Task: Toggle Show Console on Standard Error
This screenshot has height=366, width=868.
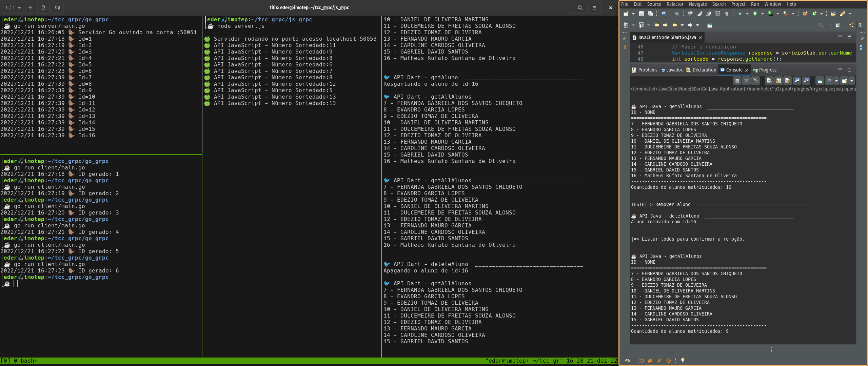Action: 806,81
